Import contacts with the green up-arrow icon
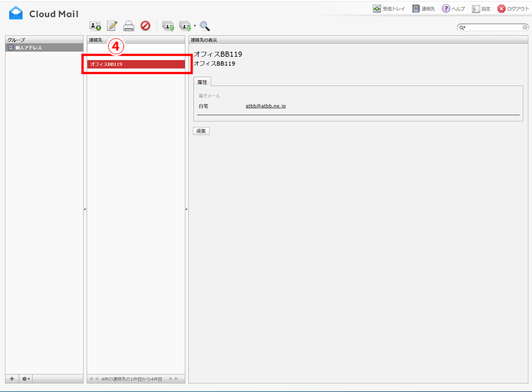 click(x=168, y=26)
